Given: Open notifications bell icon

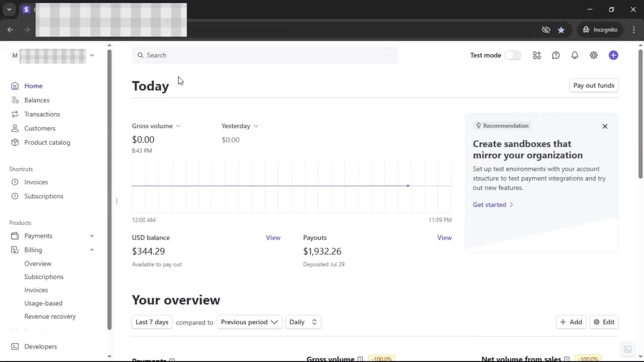Looking at the screenshot, I should point(575,55).
